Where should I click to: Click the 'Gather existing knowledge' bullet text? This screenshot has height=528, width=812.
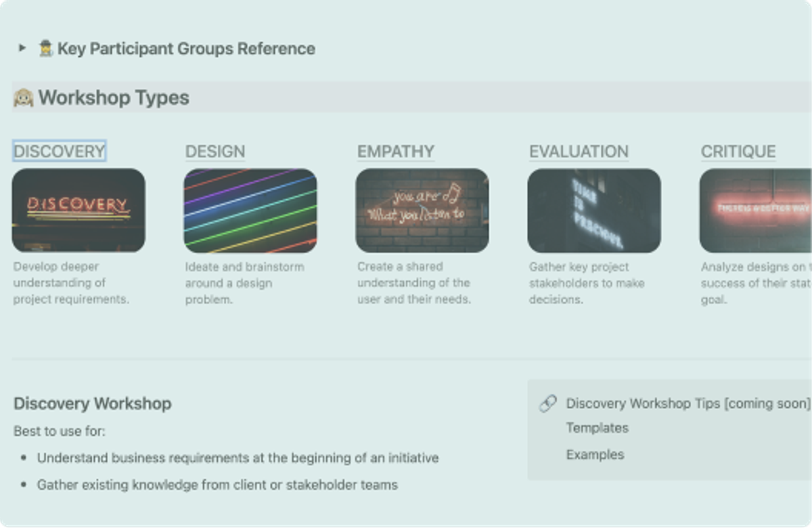click(217, 485)
